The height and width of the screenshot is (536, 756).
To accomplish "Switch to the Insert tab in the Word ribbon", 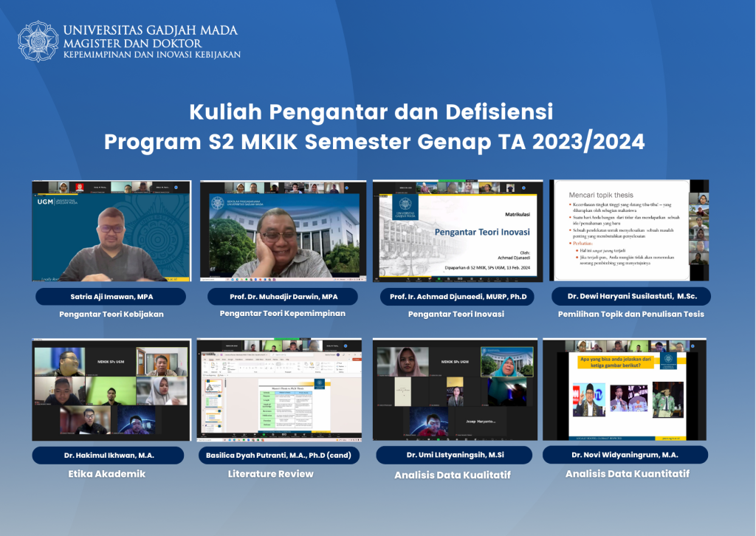I will click(x=218, y=360).
